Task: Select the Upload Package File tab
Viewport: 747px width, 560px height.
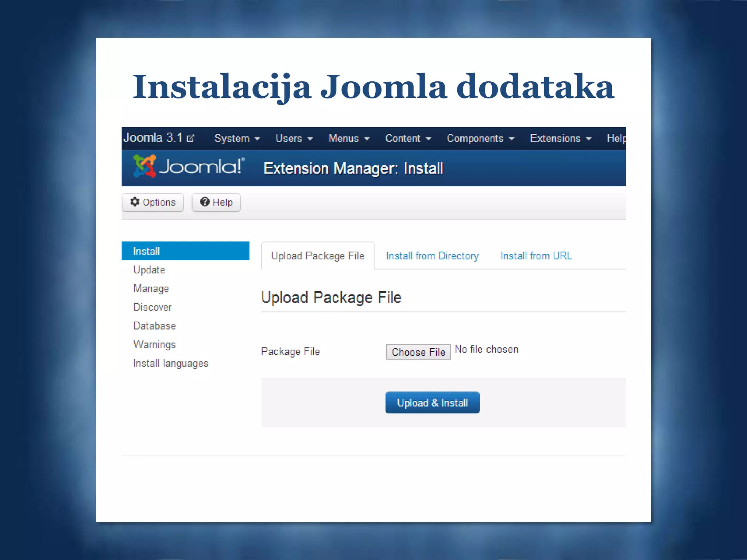Action: coord(318,256)
